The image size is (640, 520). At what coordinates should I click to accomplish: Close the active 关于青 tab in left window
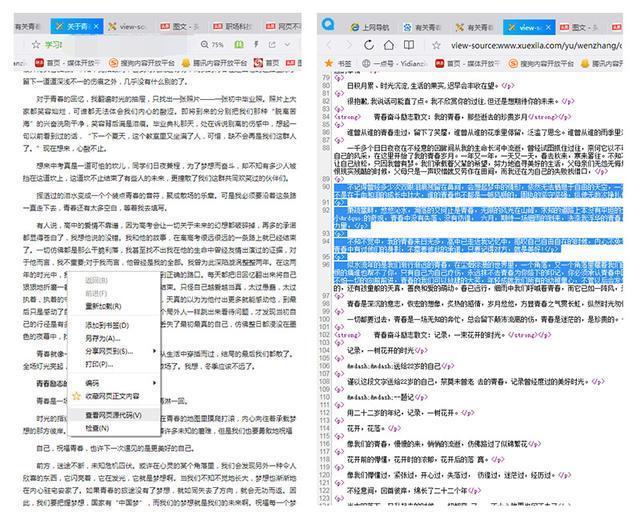(x=96, y=27)
